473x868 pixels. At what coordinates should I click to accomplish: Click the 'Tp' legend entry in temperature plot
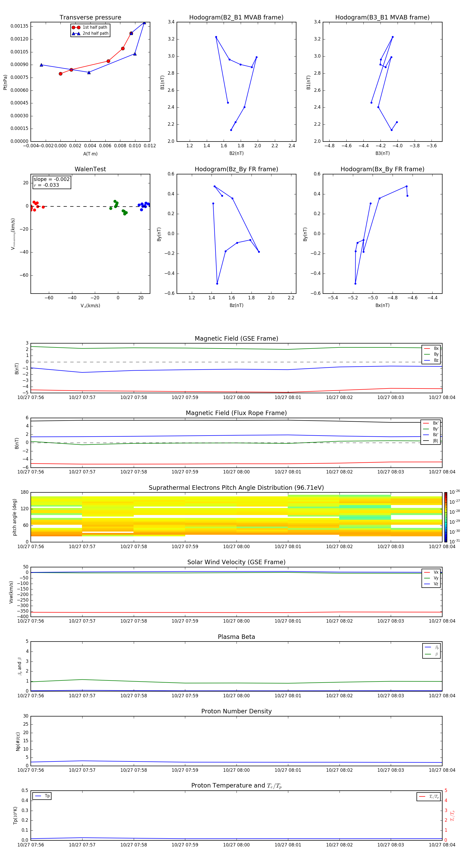coord(42,796)
